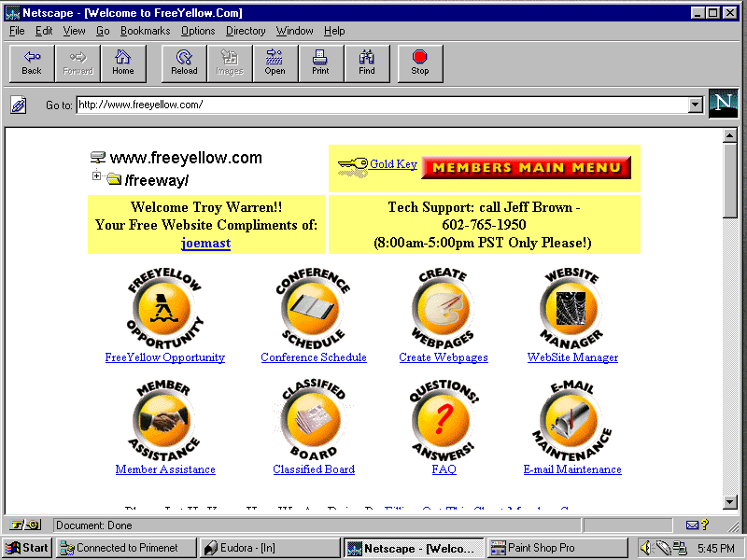The width and height of the screenshot is (747, 560).
Task: Click the Create Webpages palette icon
Action: (x=443, y=308)
